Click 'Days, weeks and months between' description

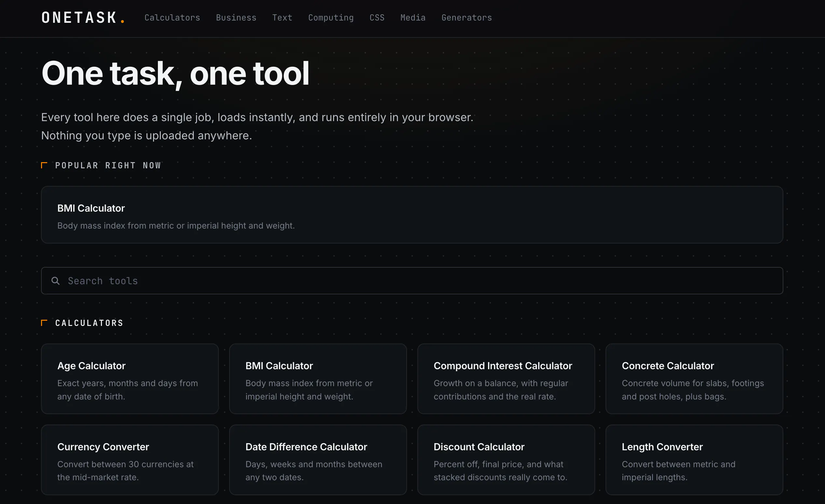click(314, 470)
